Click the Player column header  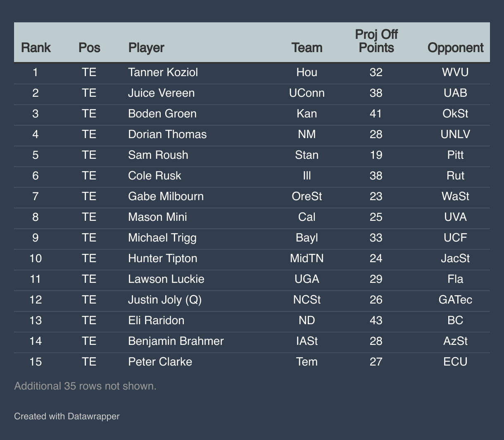click(146, 48)
